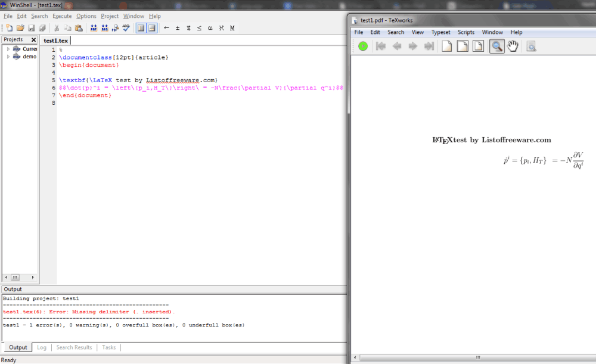Click the TeXworks horizontal scrollbar thumb
The image size is (596, 364).
[x=478, y=357]
